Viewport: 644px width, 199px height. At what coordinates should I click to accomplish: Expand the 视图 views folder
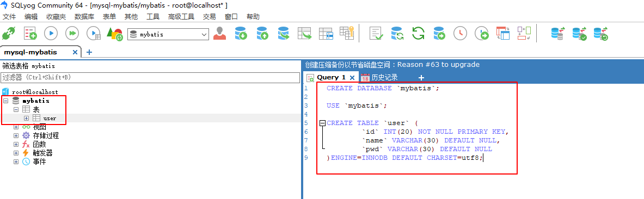(x=16, y=127)
